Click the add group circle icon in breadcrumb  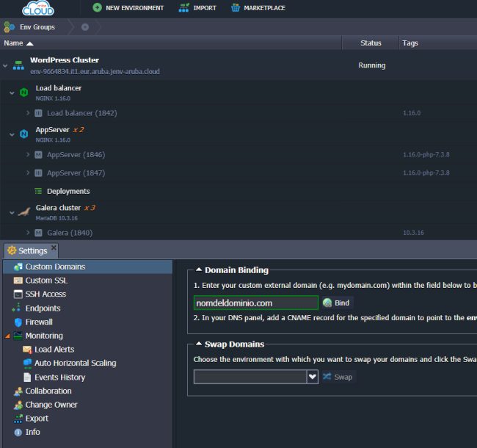click(x=85, y=27)
